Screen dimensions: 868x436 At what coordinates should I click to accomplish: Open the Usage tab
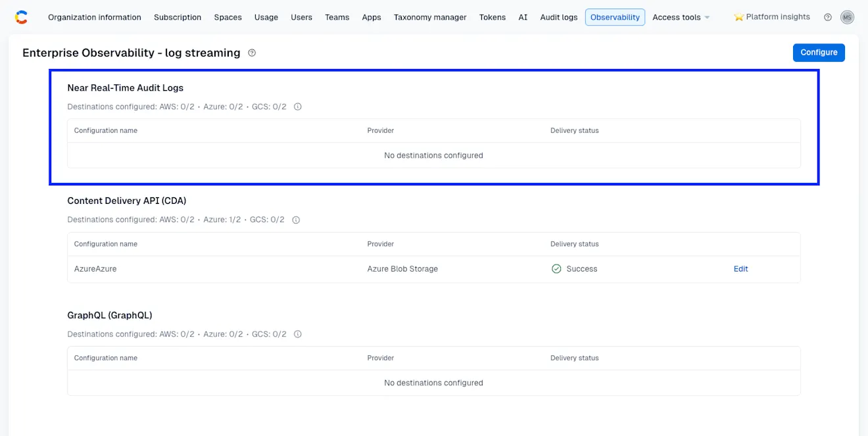coord(266,17)
